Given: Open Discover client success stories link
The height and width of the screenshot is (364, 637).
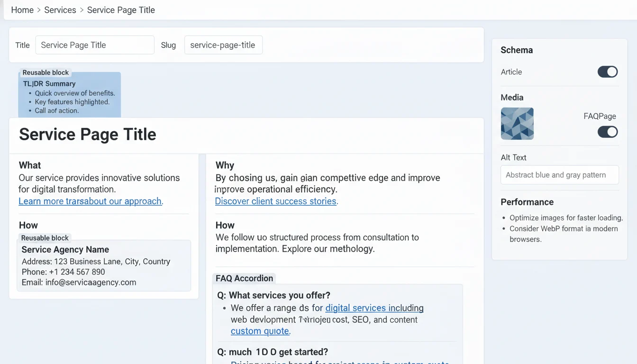Looking at the screenshot, I should tap(276, 201).
